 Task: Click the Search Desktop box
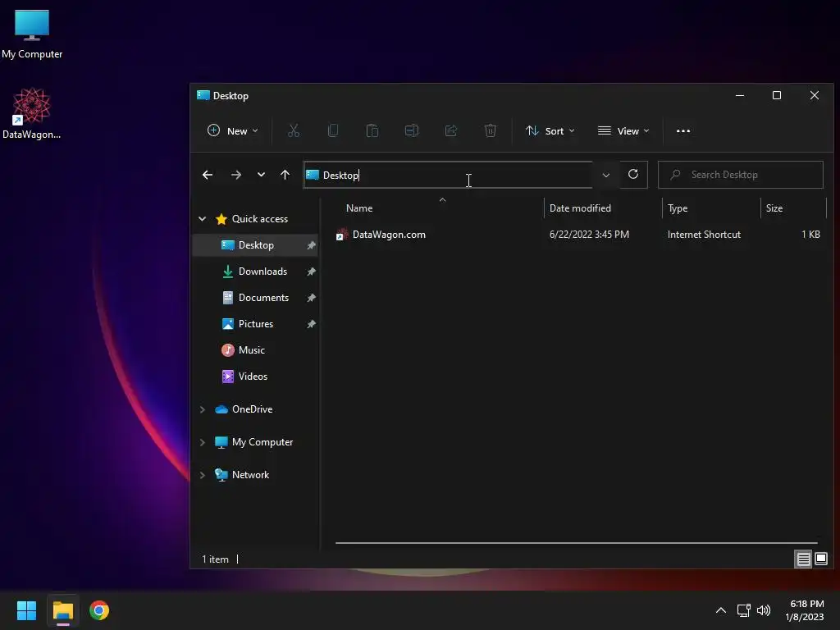(741, 175)
